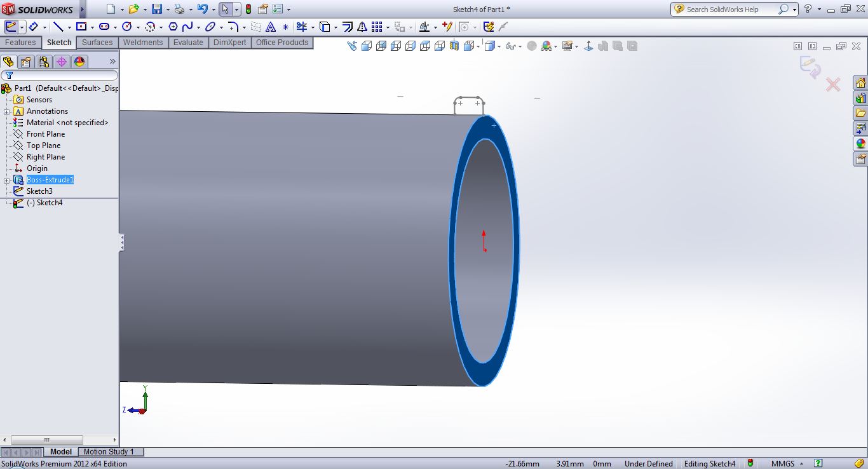Open the PropertyManager tab icon

(x=25, y=62)
